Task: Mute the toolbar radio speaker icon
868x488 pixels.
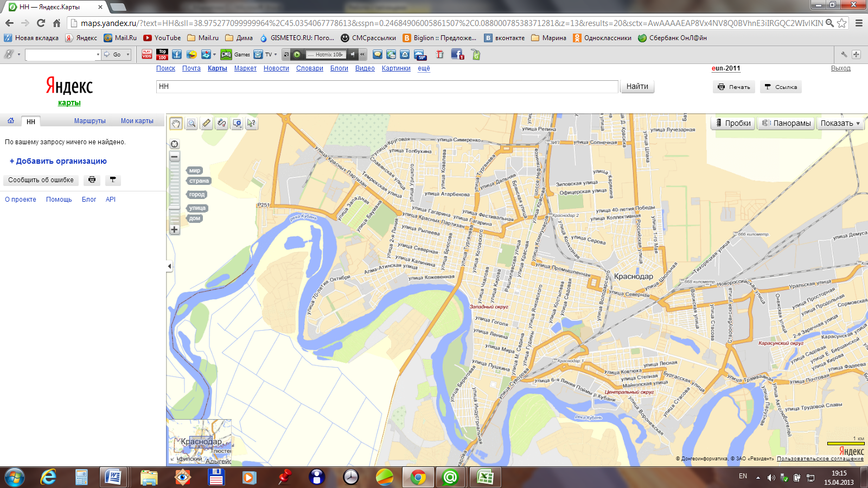Action: 353,54
